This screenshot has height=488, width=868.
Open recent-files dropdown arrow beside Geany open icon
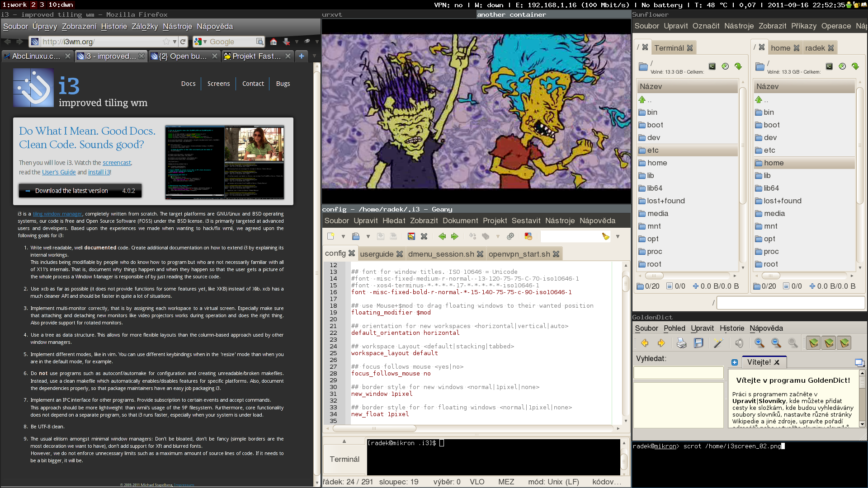pyautogui.click(x=368, y=237)
